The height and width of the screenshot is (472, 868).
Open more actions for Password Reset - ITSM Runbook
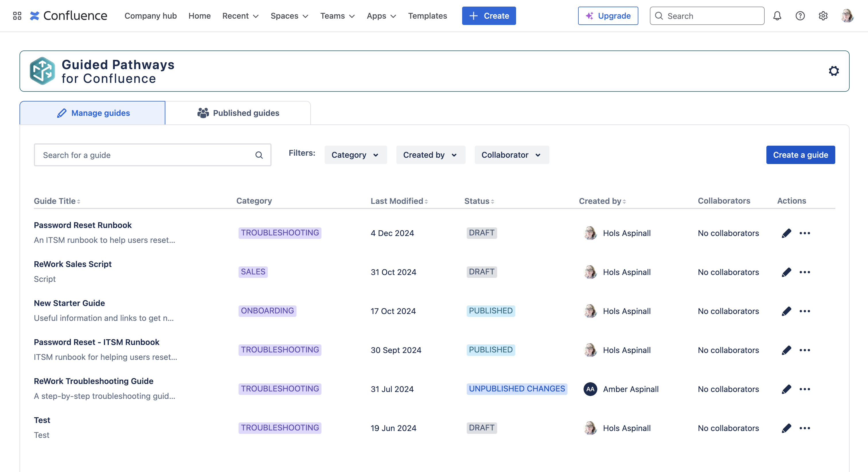coord(805,350)
